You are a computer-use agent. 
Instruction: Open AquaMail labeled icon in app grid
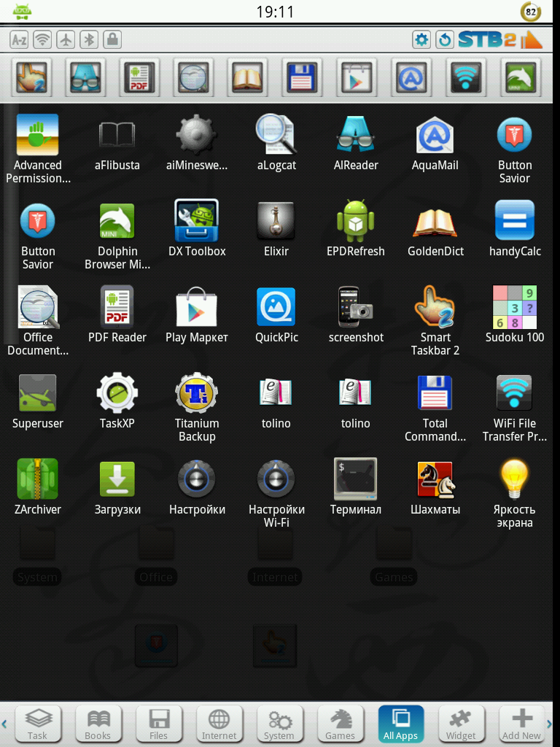click(435, 143)
